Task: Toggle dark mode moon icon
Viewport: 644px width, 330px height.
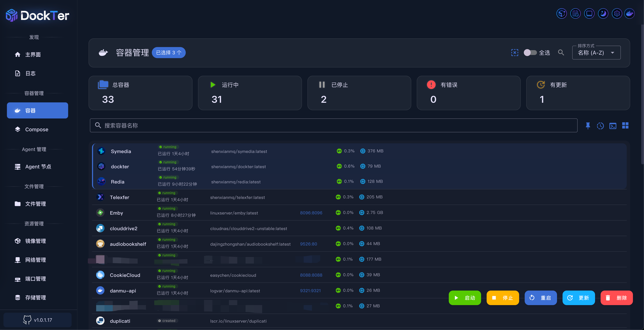Action: pyautogui.click(x=603, y=13)
